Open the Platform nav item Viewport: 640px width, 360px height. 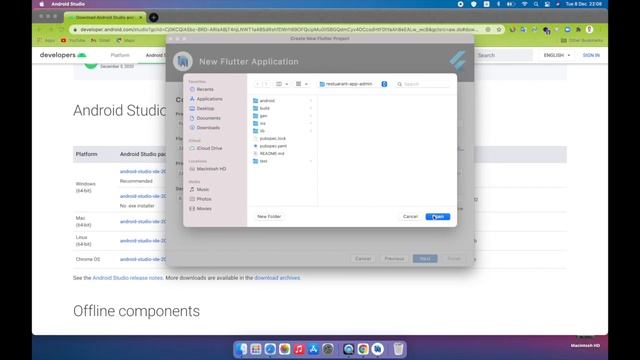coord(120,55)
